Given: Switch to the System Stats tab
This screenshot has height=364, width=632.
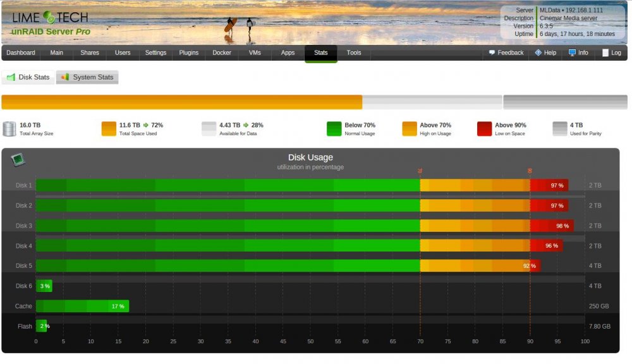Looking at the screenshot, I should 87,77.
